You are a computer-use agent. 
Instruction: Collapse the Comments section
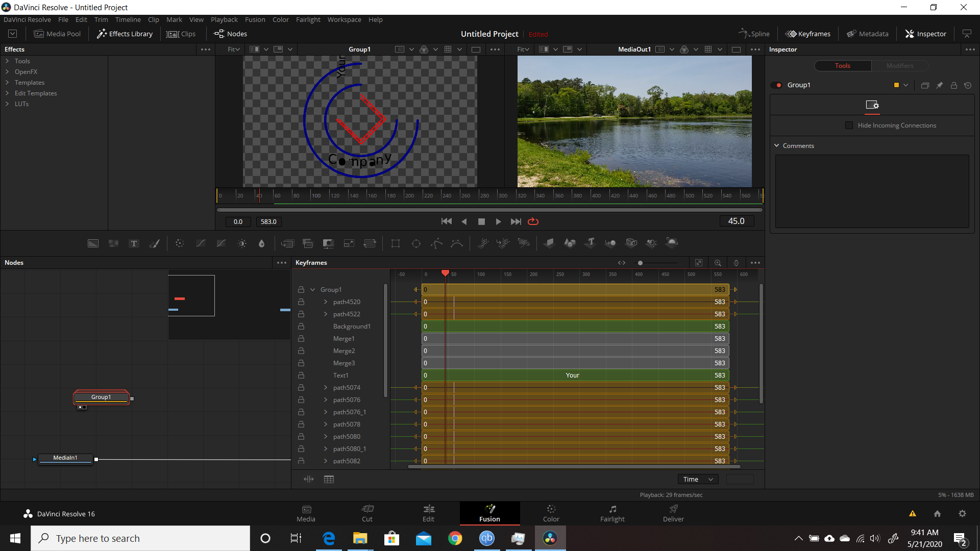pos(777,146)
